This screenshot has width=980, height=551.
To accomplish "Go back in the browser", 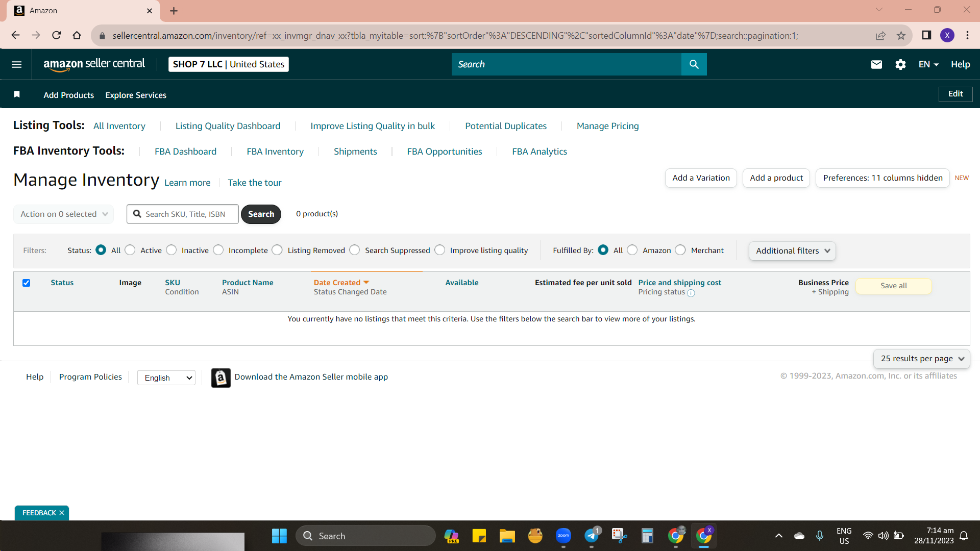I will coord(15,35).
